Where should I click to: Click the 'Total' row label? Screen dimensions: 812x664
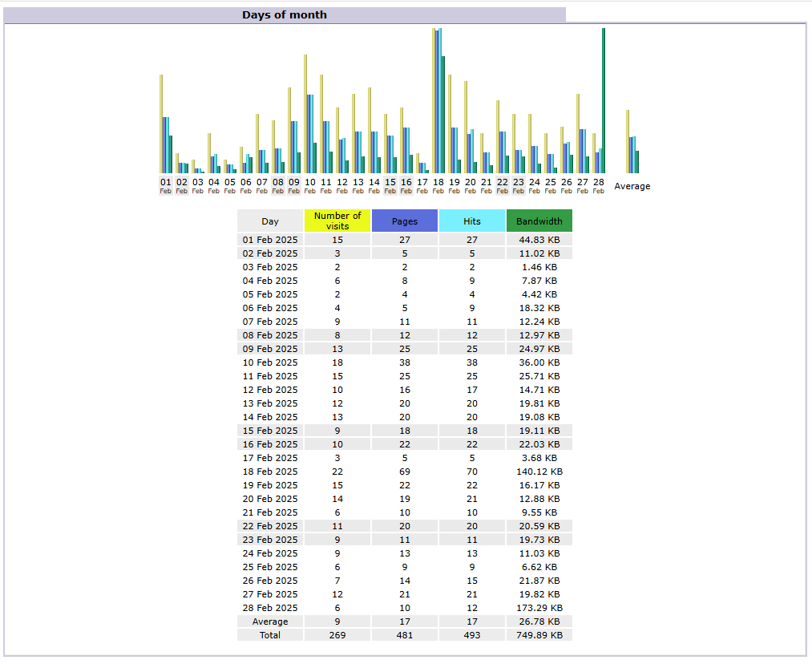tap(270, 635)
